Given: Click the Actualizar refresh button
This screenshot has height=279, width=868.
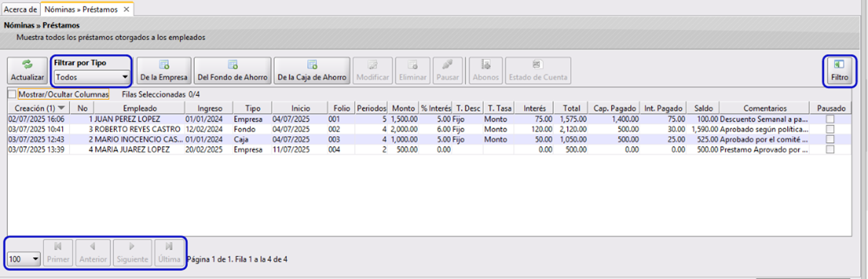Looking at the screenshot, I should [28, 71].
